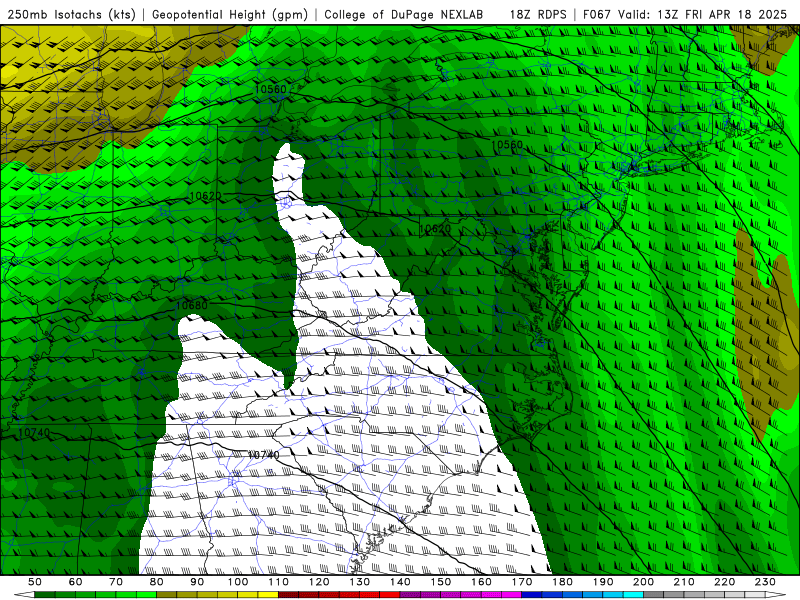The width and height of the screenshot is (800, 600).
Task: Click the 10740 contour label inside the white area
Action: 263,455
